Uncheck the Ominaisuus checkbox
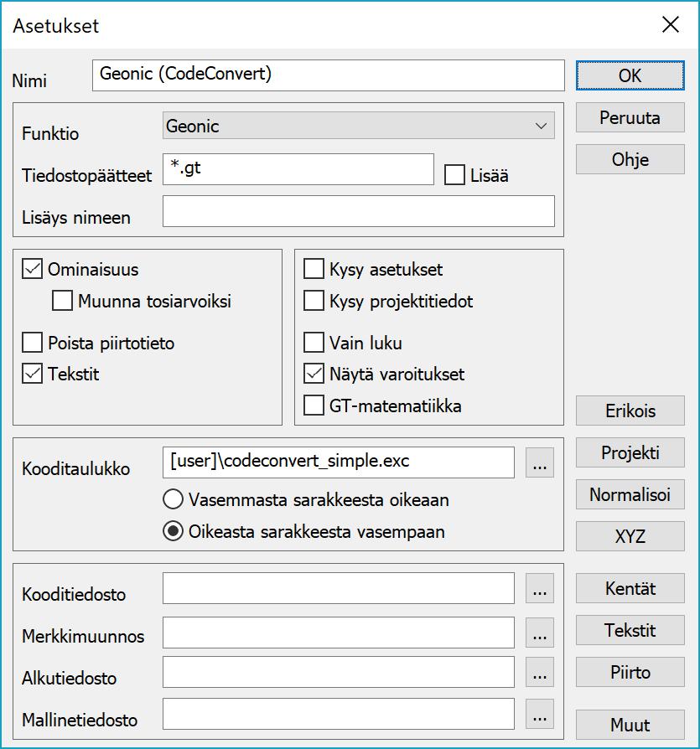The image size is (700, 749). [32, 269]
